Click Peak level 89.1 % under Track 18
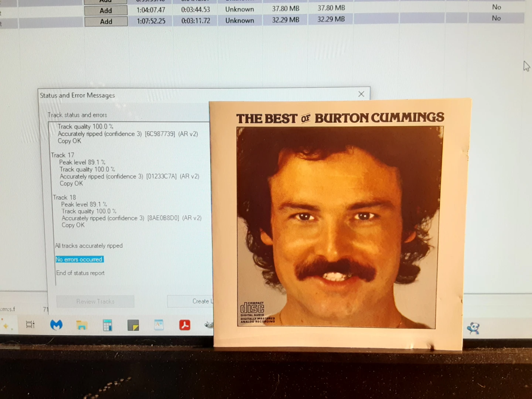 click(84, 204)
